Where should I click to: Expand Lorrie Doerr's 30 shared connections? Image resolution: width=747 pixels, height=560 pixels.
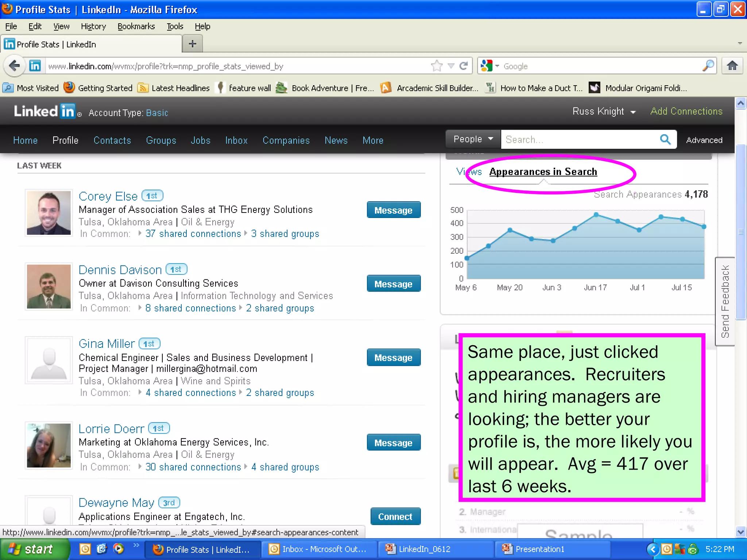coord(193,467)
